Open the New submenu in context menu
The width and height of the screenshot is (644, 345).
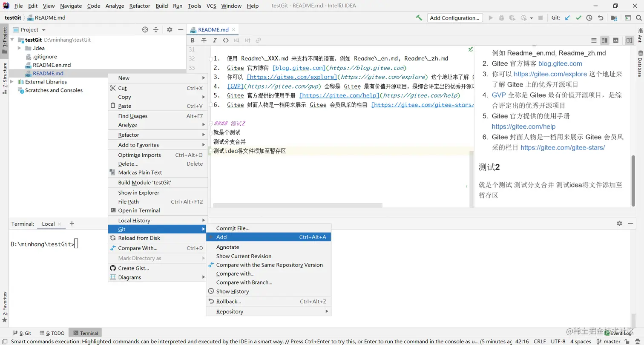(x=158, y=78)
